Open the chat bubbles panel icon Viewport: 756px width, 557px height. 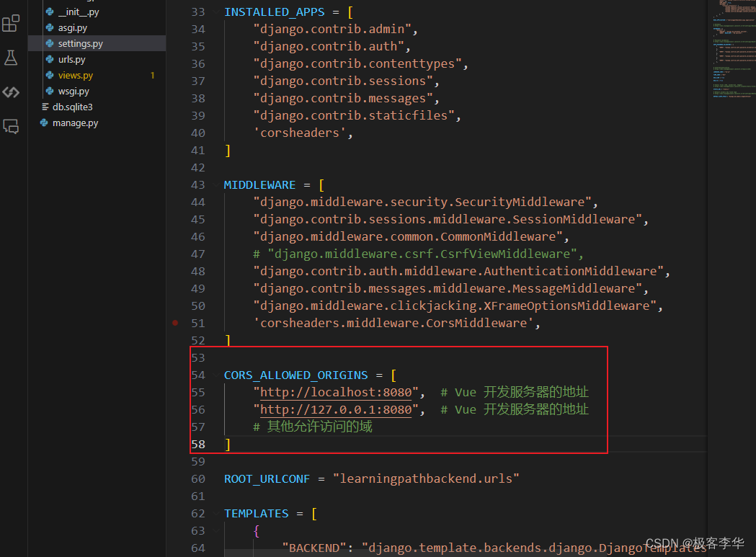[x=11, y=126]
